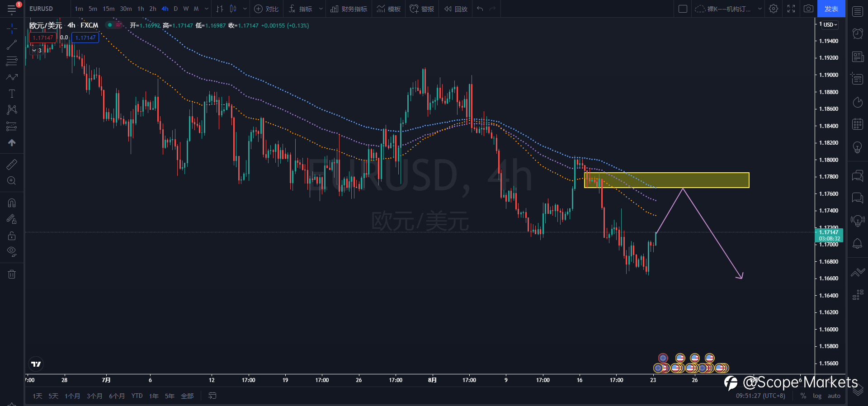Open the hotlists panel icon
Viewport: 868px width, 406px height.
tap(858, 102)
